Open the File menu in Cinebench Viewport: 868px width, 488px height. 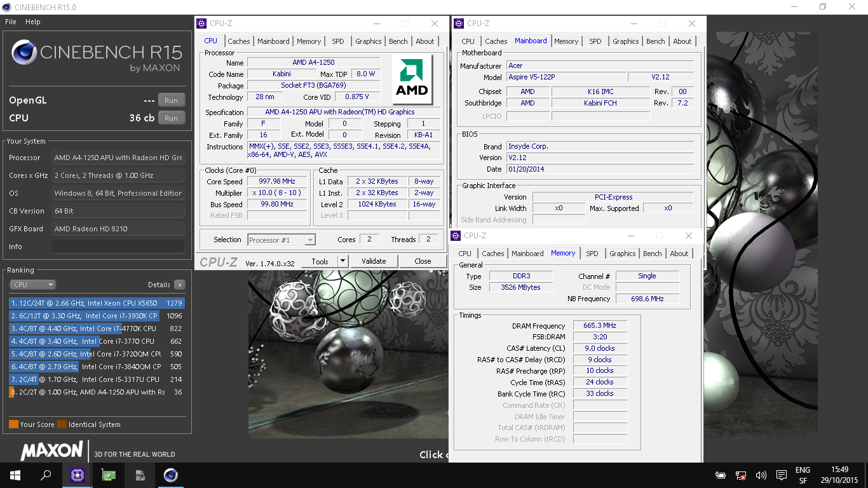[x=11, y=22]
